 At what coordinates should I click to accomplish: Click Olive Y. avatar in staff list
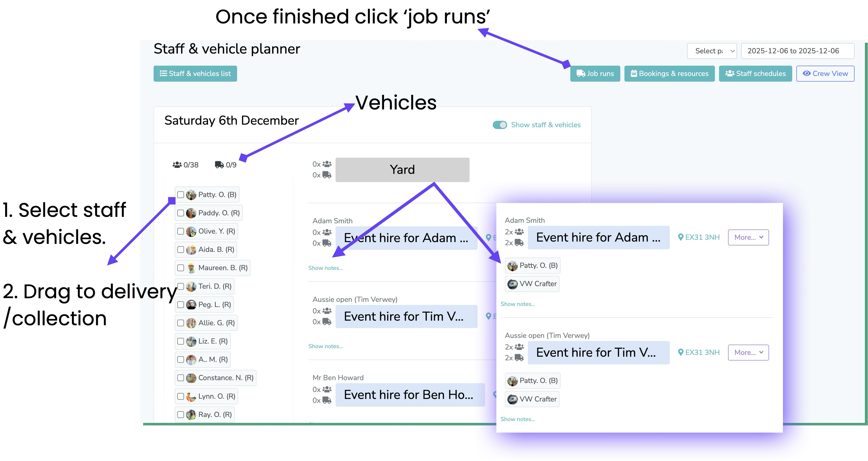point(191,231)
